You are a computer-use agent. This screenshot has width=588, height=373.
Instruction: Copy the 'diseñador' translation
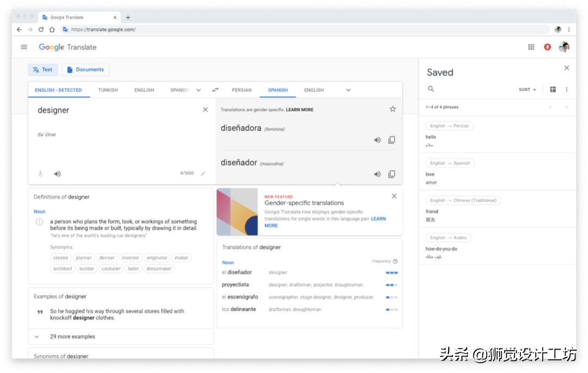(x=391, y=174)
